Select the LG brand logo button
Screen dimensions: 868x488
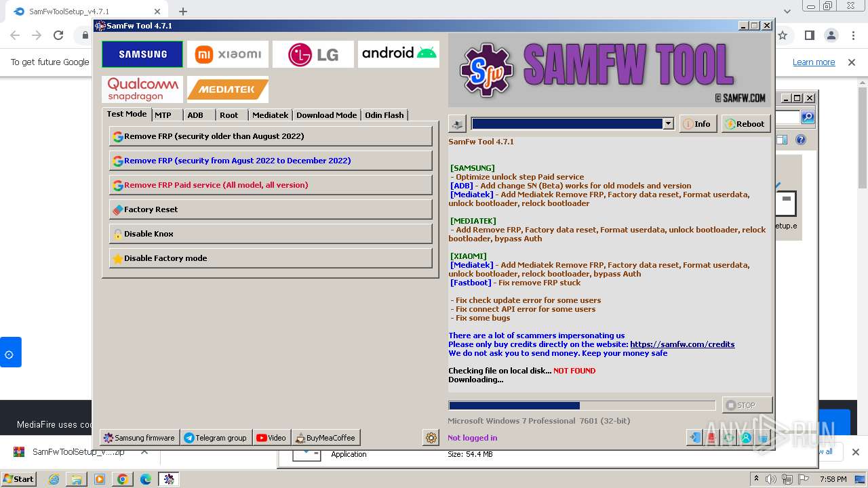313,54
